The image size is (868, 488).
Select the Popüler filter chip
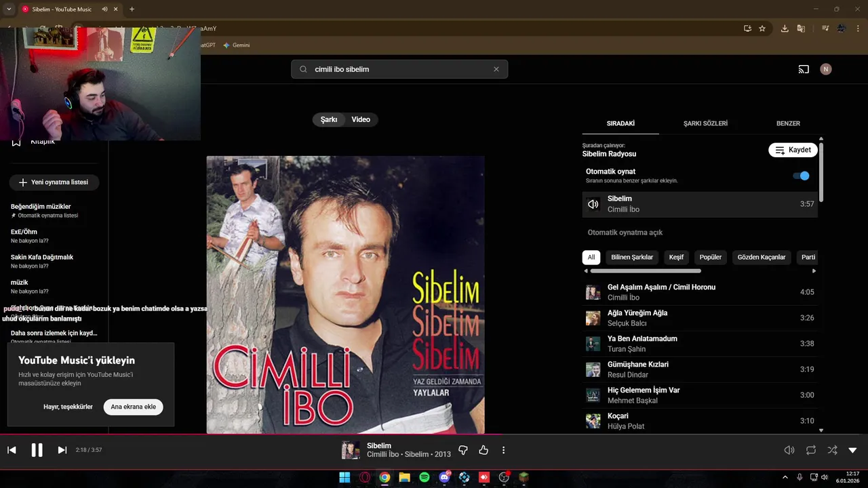pyautogui.click(x=711, y=257)
